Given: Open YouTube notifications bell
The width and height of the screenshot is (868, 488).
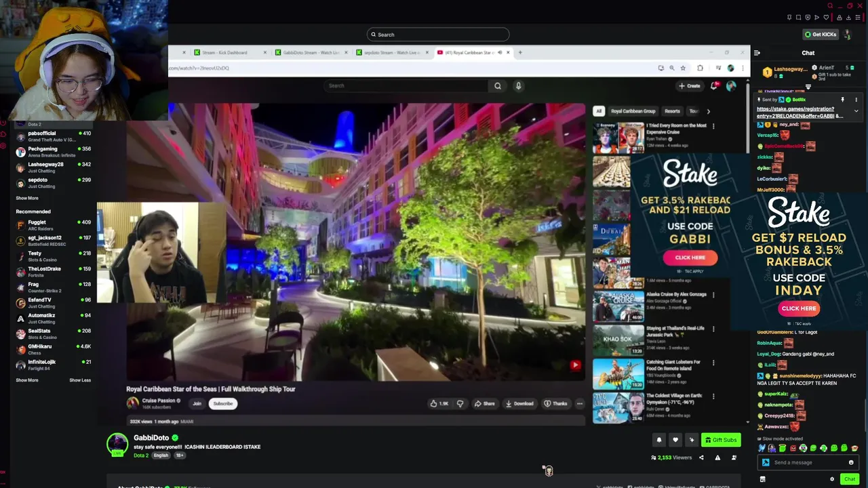Looking at the screenshot, I should coord(714,86).
